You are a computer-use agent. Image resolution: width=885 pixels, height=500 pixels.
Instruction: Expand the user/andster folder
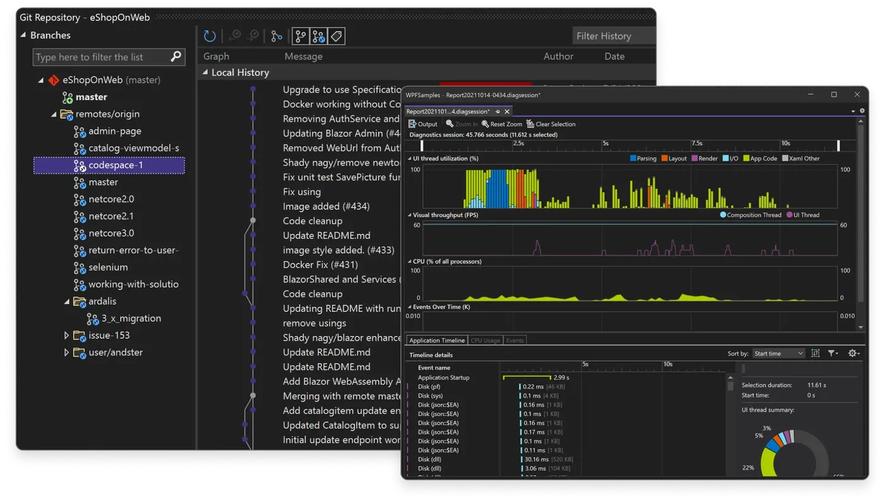coord(67,353)
